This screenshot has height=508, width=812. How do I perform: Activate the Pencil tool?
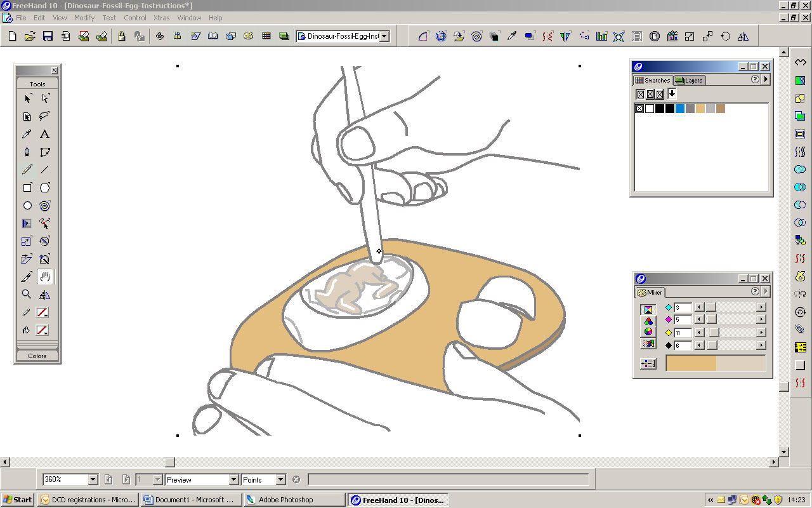click(27, 170)
